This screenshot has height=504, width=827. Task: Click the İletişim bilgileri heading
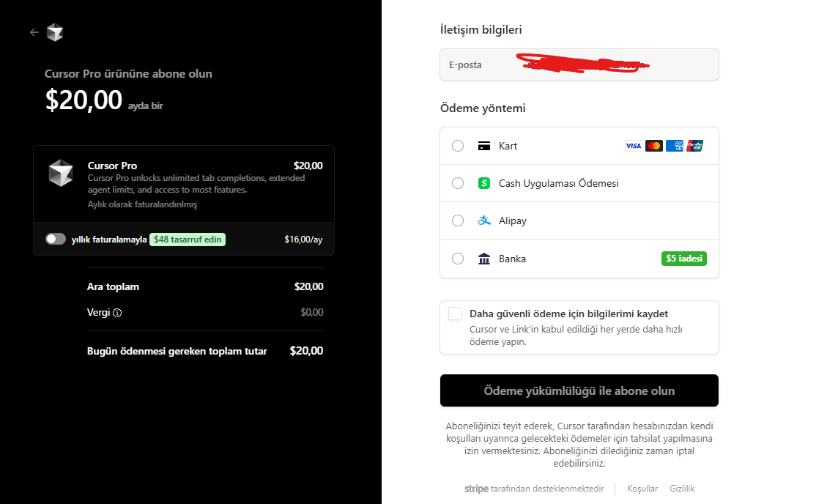click(481, 29)
